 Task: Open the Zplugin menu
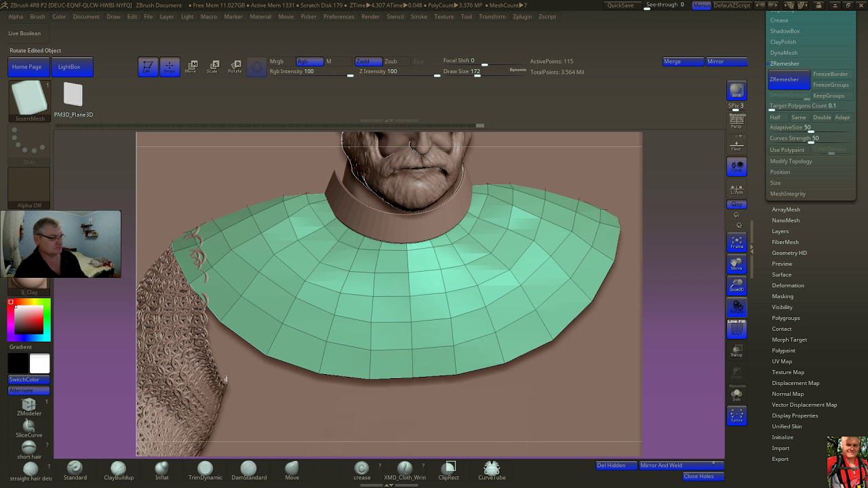(521, 16)
